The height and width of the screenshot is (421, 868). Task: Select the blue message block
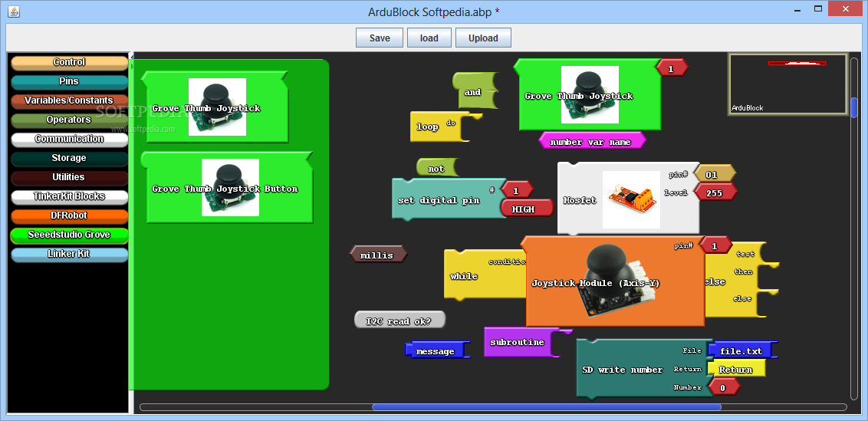[x=436, y=350]
